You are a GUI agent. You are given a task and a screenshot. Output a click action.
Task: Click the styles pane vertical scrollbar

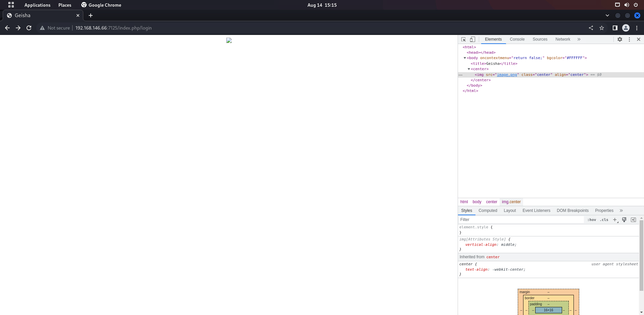tap(641, 255)
